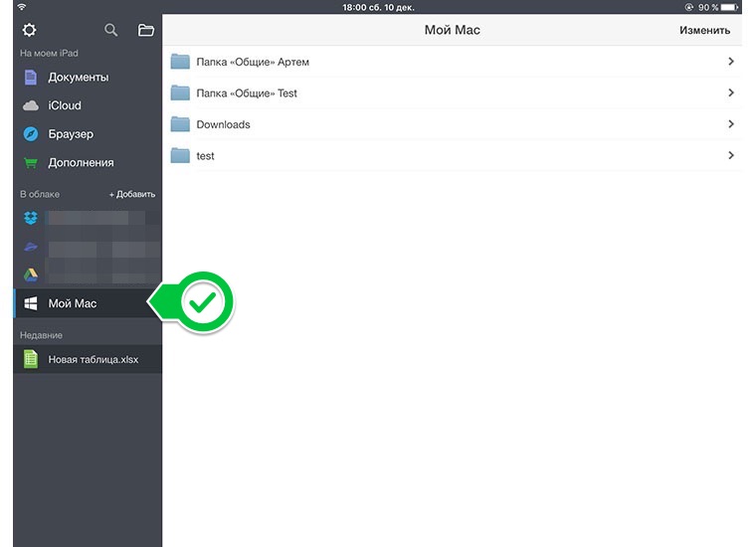Select the Google Drive account icon
This screenshot has width=756, height=547.
coord(31,274)
